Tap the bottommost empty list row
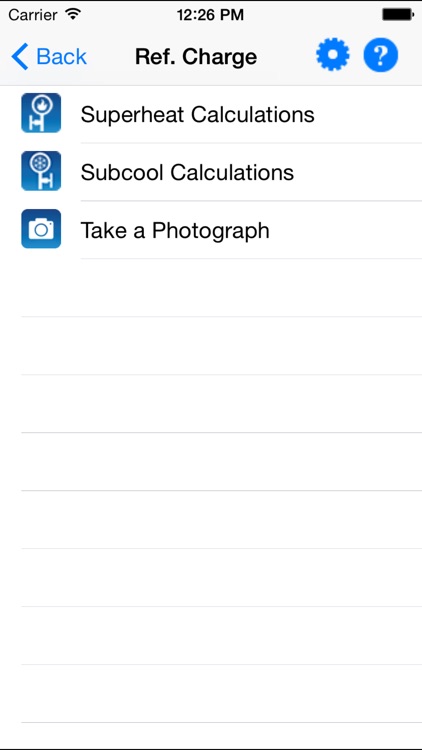 pos(211,694)
